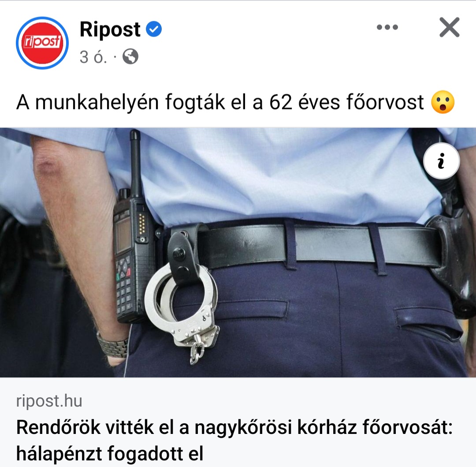Image resolution: width=476 pixels, height=467 pixels.
Task: Click the gray link preview card footer
Action: click(x=238, y=422)
